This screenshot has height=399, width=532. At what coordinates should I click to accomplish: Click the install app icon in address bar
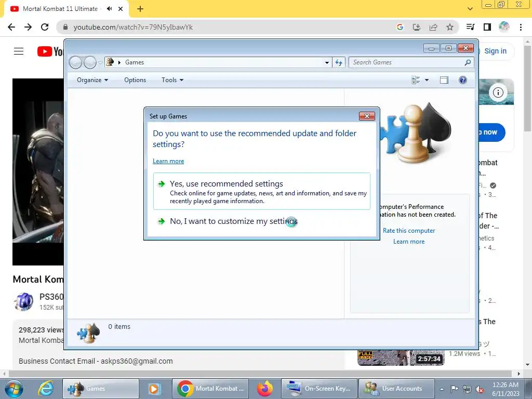point(417,27)
